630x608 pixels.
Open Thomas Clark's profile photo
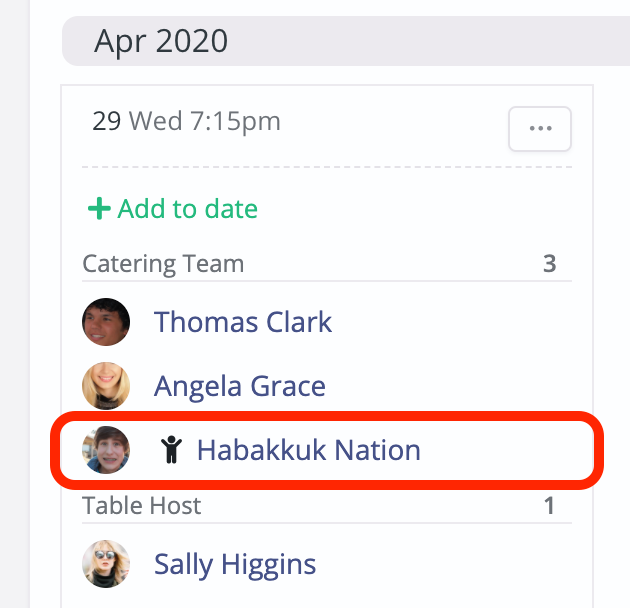[x=106, y=322]
